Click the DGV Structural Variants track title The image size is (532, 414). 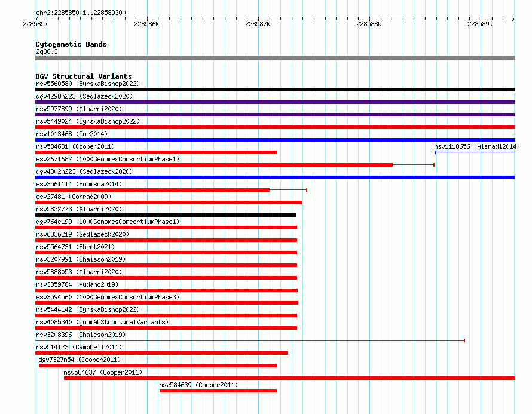click(84, 76)
